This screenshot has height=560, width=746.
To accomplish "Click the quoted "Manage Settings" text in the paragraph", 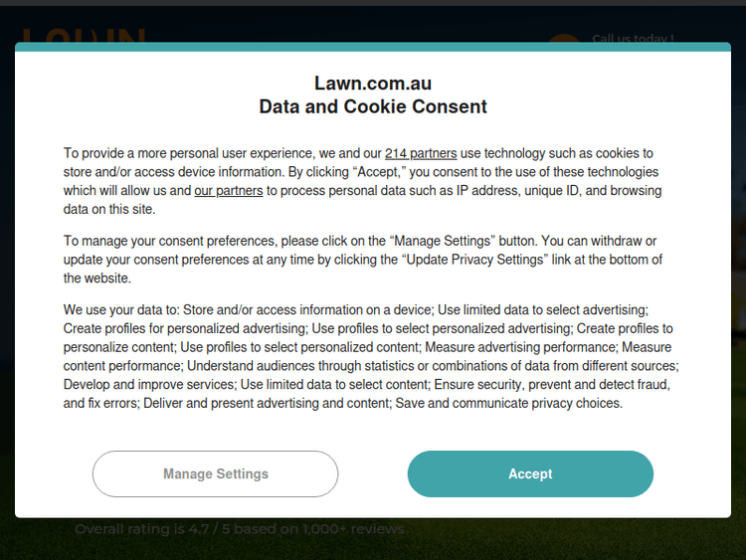I will click(x=443, y=241).
